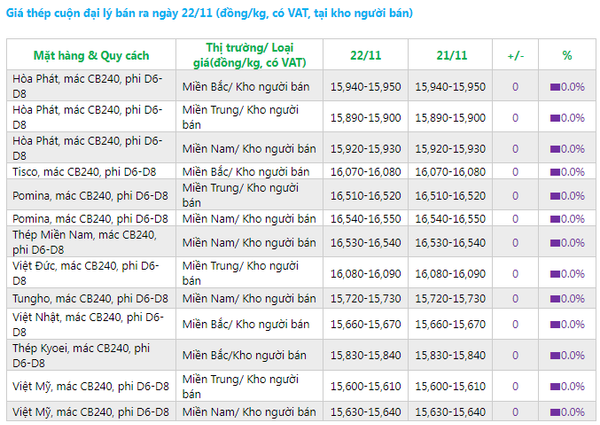Image resolution: width=600 pixels, height=425 pixels.
Task: Click the "%" column header
Action: click(567, 55)
